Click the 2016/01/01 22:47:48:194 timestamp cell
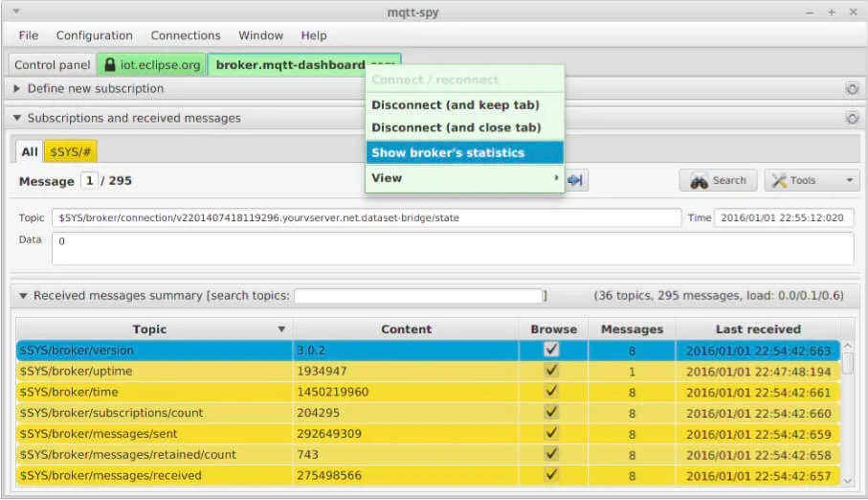The height and width of the screenshot is (500, 868). point(758,372)
